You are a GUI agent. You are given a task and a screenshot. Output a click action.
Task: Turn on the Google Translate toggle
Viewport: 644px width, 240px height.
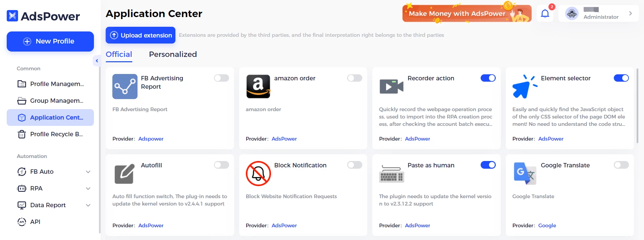coord(621,165)
